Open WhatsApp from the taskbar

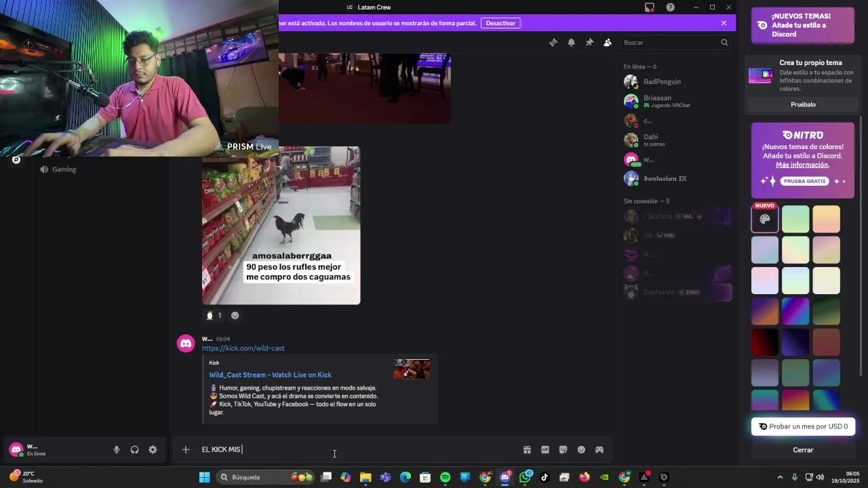tap(525, 477)
